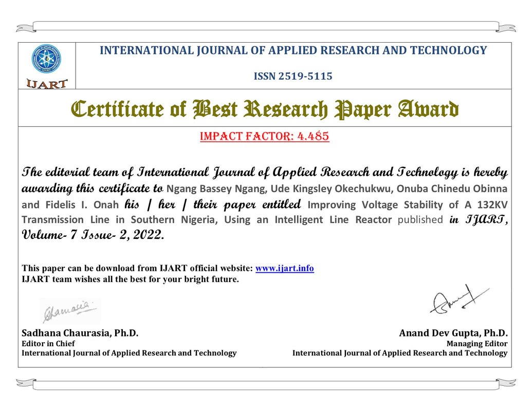Click the words Intelligent Line Reactor

[x=333, y=220]
